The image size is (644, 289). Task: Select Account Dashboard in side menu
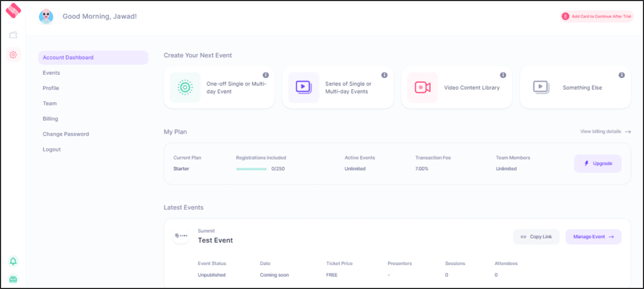pyautogui.click(x=93, y=57)
